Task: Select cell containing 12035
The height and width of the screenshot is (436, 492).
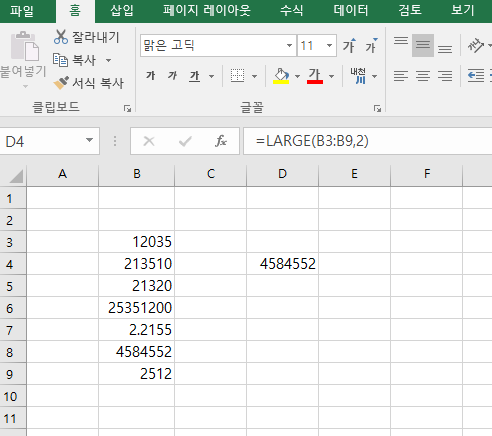Action: point(137,242)
